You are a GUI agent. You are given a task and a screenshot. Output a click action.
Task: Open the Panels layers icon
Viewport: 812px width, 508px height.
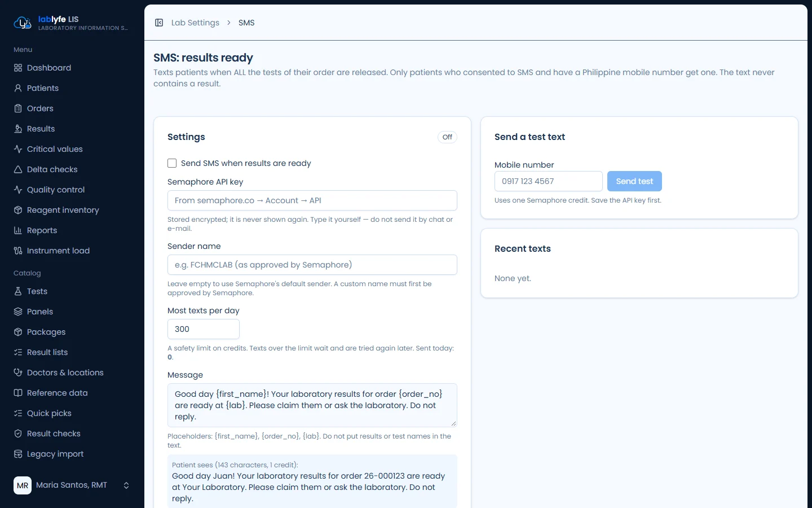click(x=18, y=312)
